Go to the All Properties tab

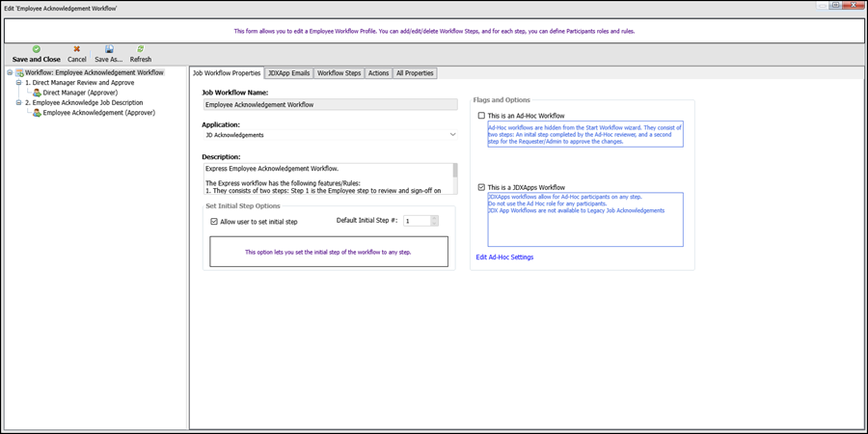(414, 73)
